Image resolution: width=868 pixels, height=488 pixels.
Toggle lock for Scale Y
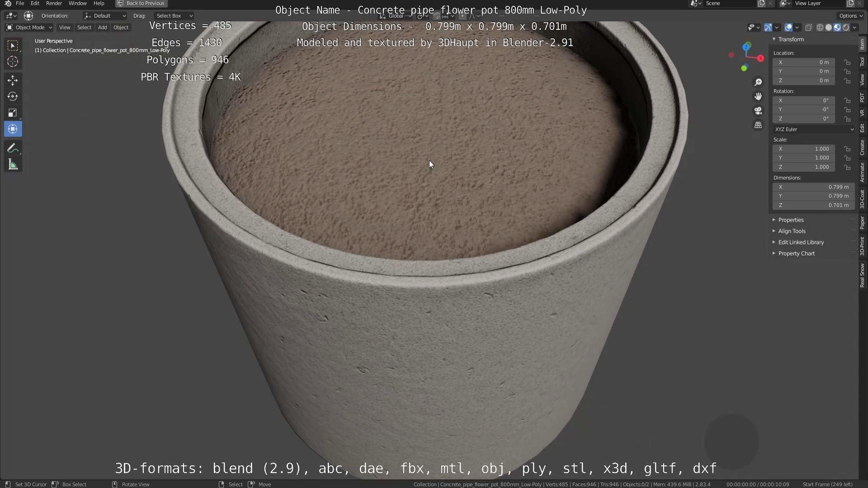[x=847, y=158]
